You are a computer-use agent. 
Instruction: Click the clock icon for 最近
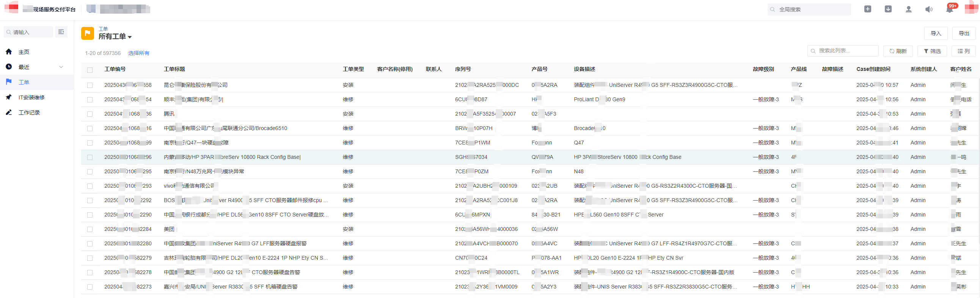9,67
